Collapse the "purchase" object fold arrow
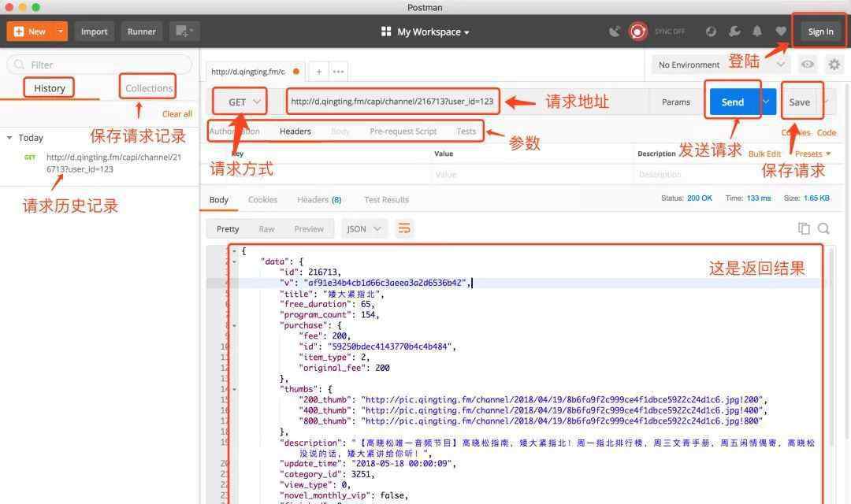 [235, 325]
